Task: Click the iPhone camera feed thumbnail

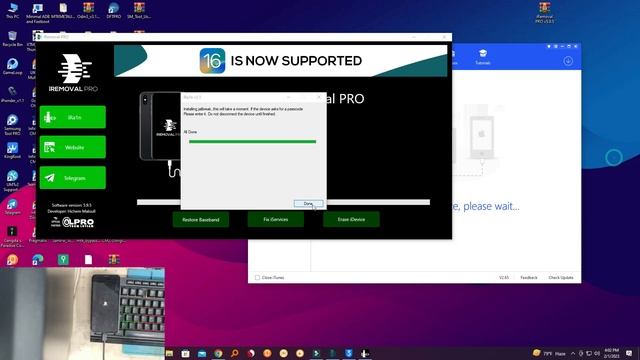Action: point(82,313)
